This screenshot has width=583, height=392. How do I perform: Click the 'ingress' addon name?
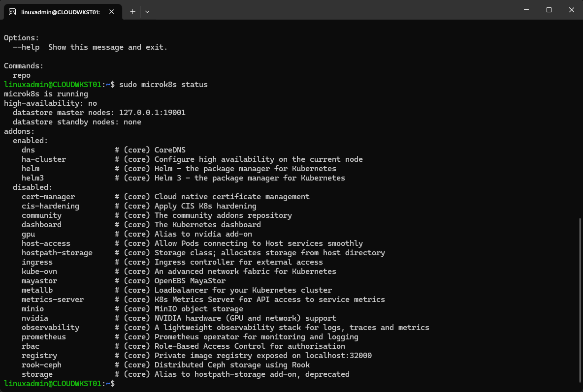tap(37, 262)
